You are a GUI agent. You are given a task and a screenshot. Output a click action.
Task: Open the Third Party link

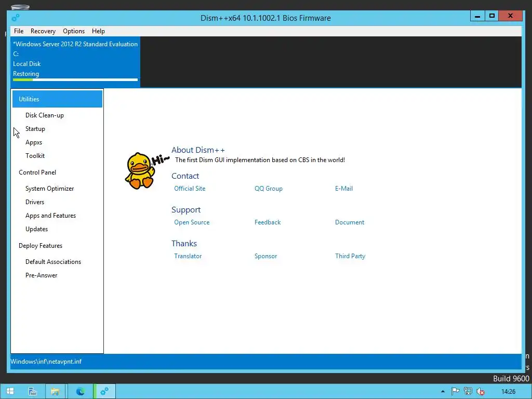(x=350, y=256)
